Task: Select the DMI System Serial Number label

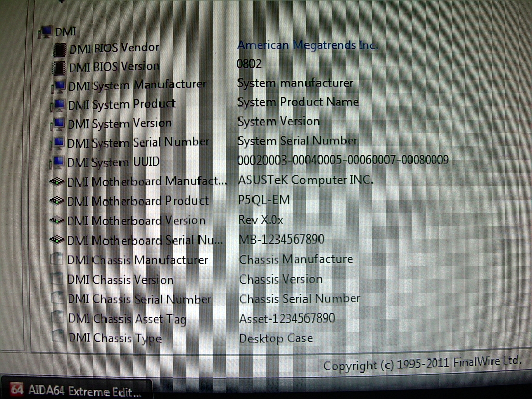Action: click(x=138, y=142)
